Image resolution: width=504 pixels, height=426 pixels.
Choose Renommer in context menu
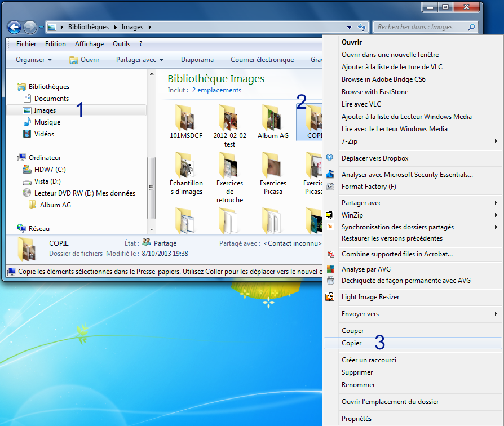click(413, 385)
